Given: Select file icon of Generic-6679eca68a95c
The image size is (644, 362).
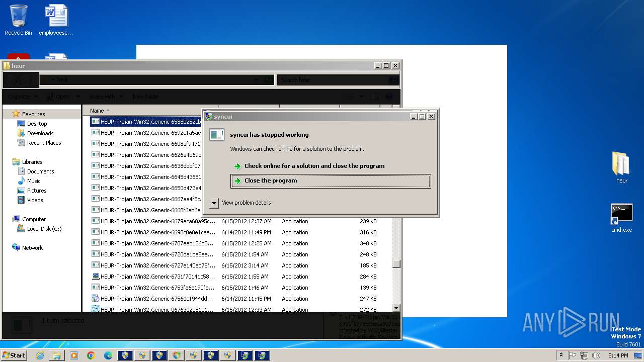Looking at the screenshot, I should [x=95, y=221].
